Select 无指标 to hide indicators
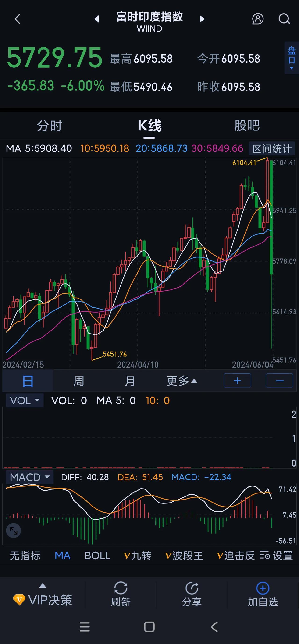The width and height of the screenshot is (299, 644). click(x=25, y=556)
